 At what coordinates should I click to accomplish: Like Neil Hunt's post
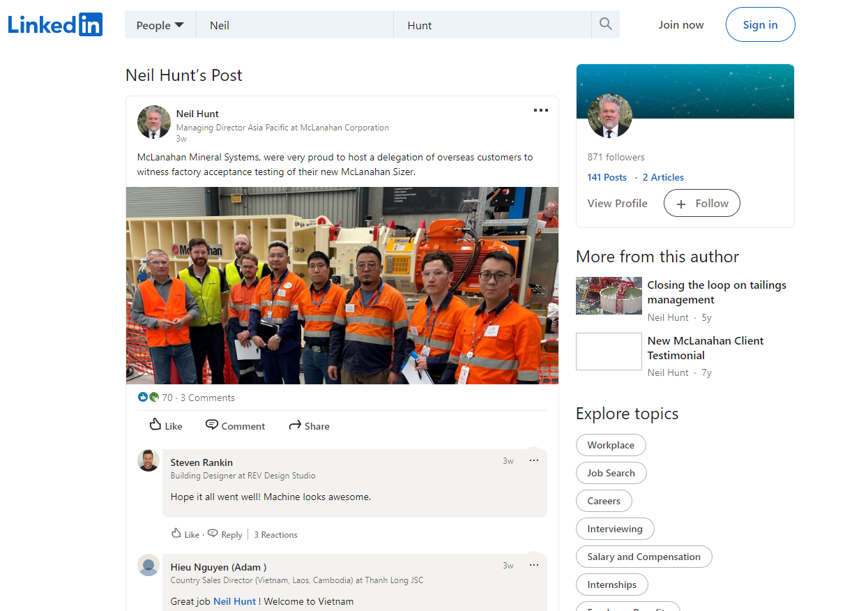(x=166, y=425)
